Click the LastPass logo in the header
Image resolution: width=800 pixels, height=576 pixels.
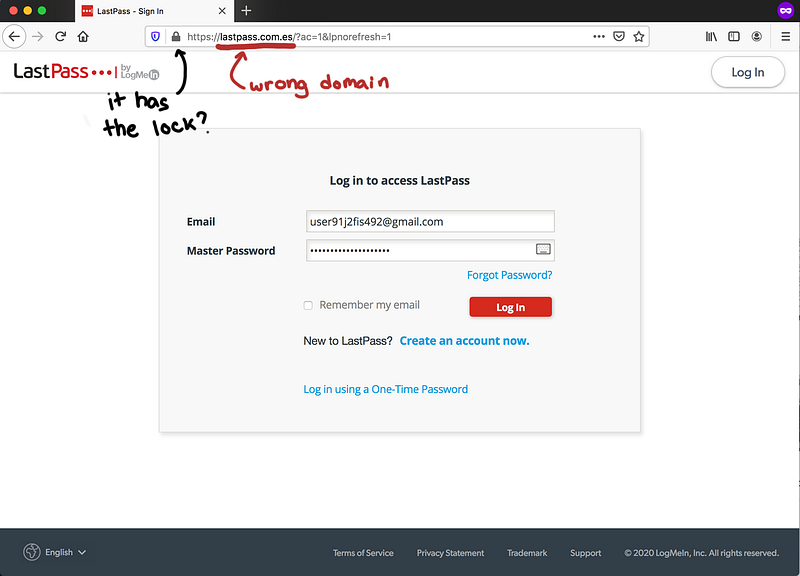click(86, 72)
